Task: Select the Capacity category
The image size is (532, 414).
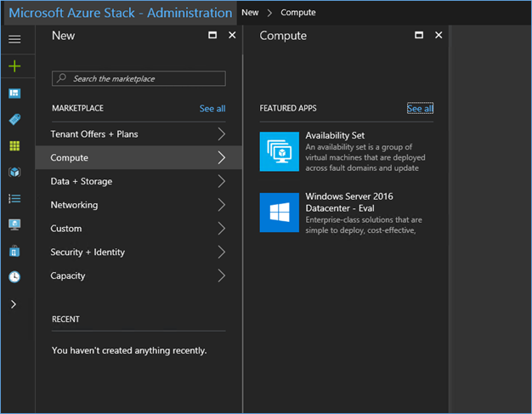Action: 139,275
